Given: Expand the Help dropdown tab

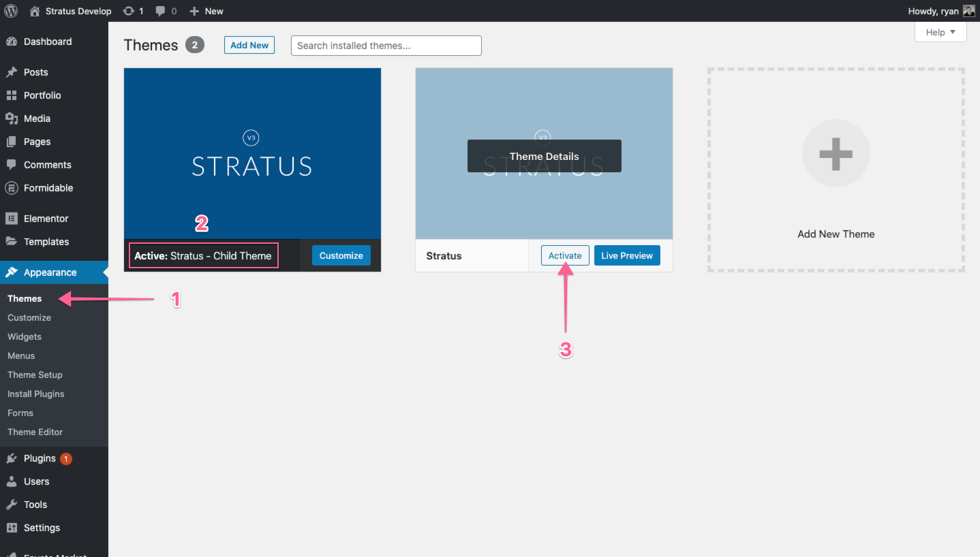Looking at the screenshot, I should 940,32.
